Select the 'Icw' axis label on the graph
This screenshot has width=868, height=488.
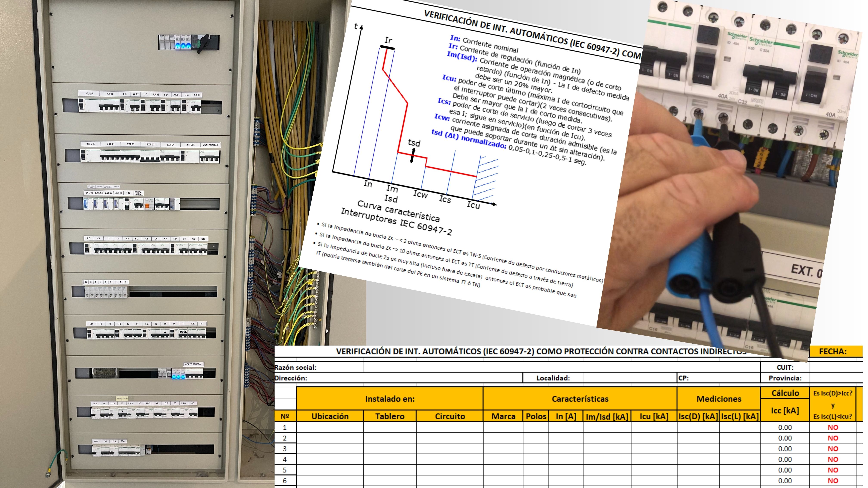pos(420,194)
